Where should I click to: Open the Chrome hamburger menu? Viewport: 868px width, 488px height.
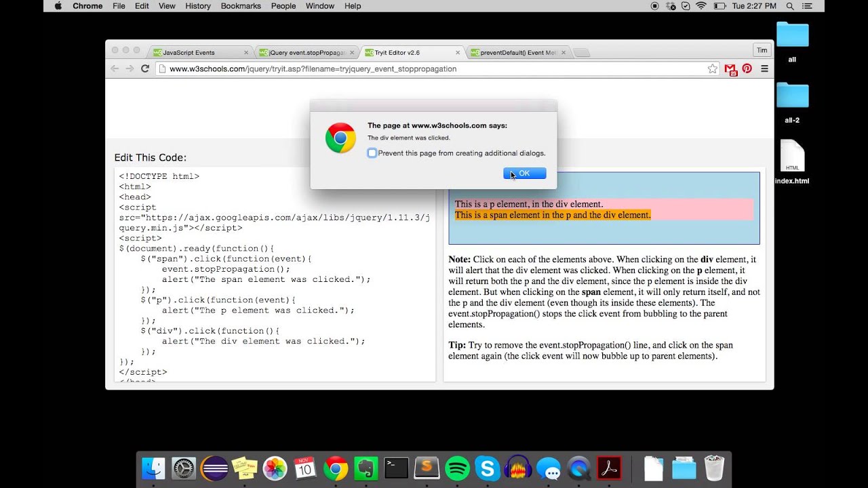(764, 68)
